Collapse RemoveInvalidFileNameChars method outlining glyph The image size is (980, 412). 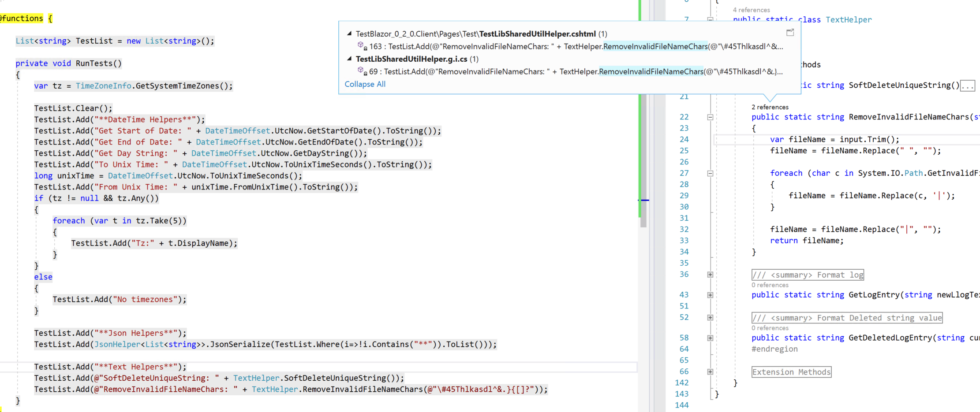click(710, 117)
